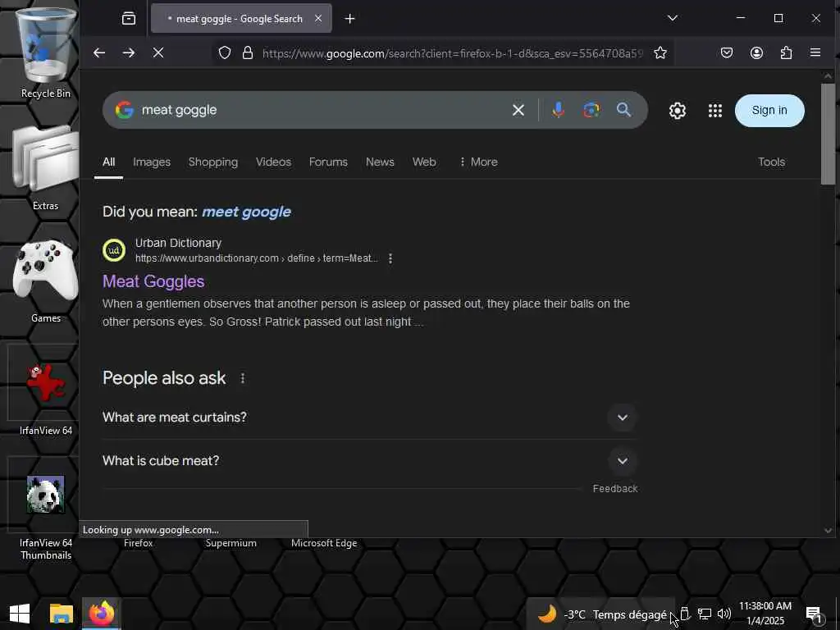Click the URL address bar
840x630 pixels.
click(x=452, y=53)
